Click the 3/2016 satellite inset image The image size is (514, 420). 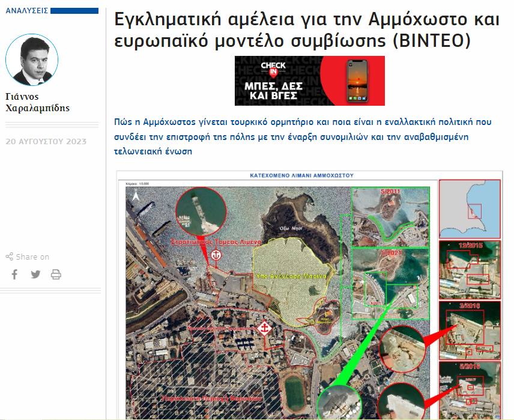pyautogui.click(x=470, y=328)
